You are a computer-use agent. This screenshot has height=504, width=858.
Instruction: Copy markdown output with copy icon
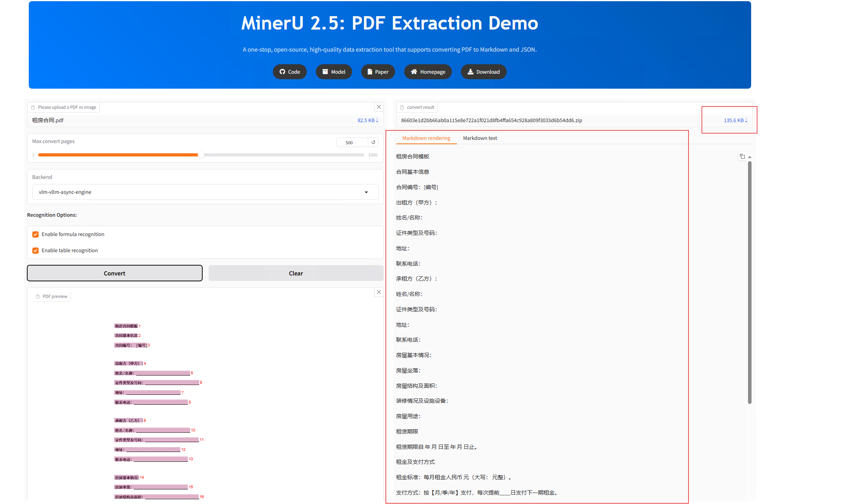coord(742,156)
